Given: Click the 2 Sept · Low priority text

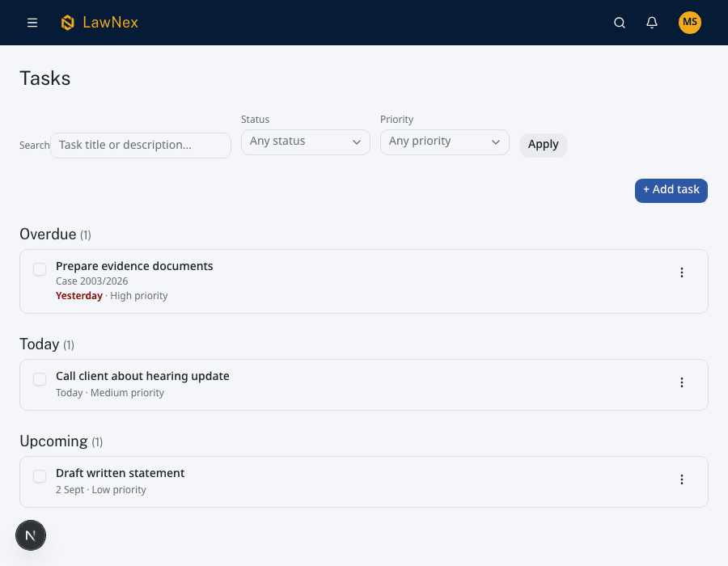Looking at the screenshot, I should click(x=101, y=490).
